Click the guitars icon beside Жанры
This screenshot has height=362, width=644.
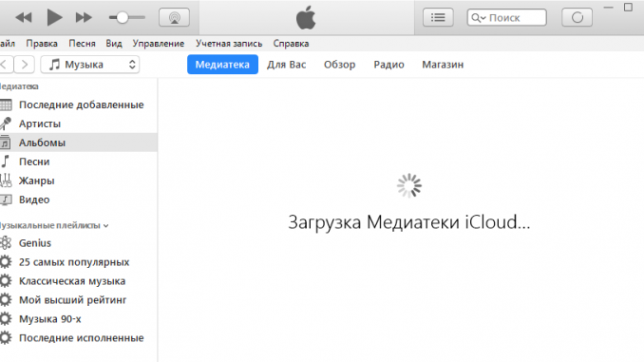[x=6, y=181]
